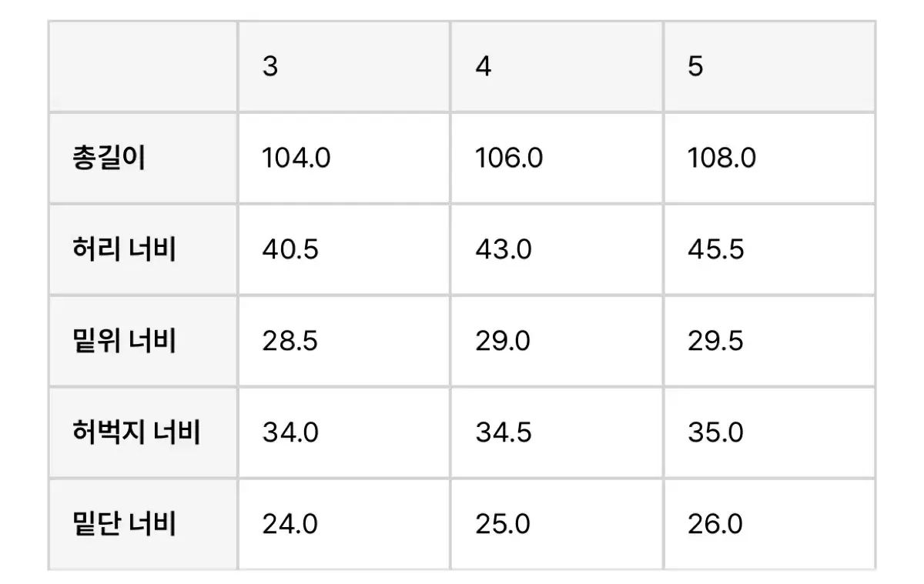This screenshot has height=584, width=924.
Task: Click the 35.0 thigh width value
Action: pos(716,432)
